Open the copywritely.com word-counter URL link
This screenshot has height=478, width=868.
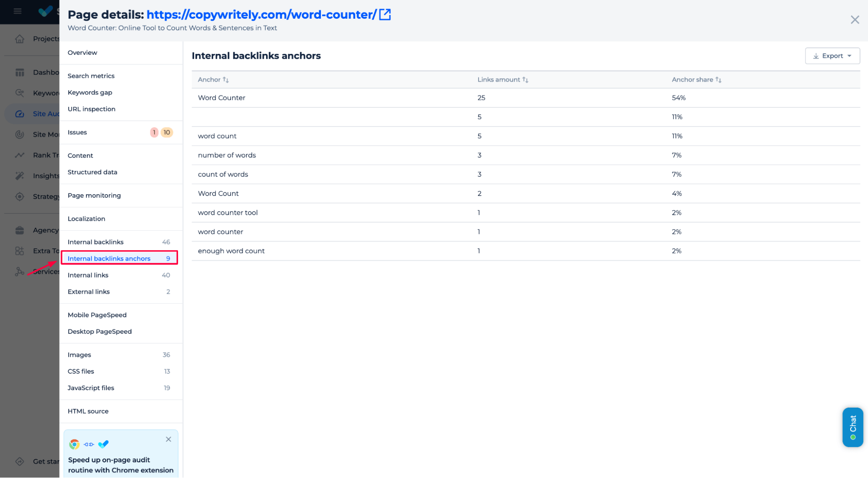pos(261,14)
